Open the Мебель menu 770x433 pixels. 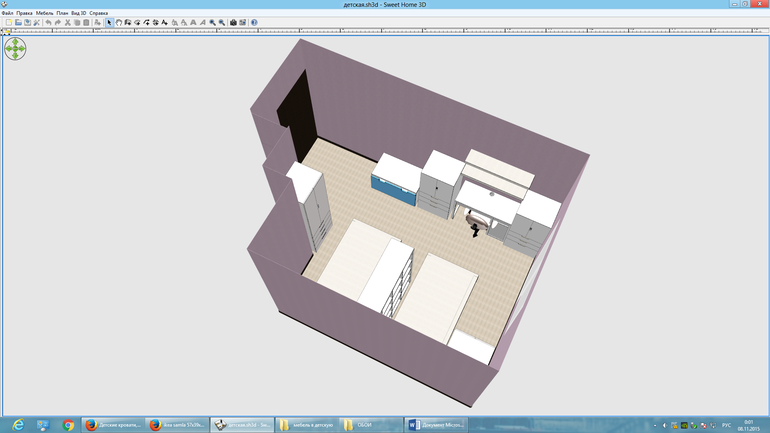click(x=44, y=13)
